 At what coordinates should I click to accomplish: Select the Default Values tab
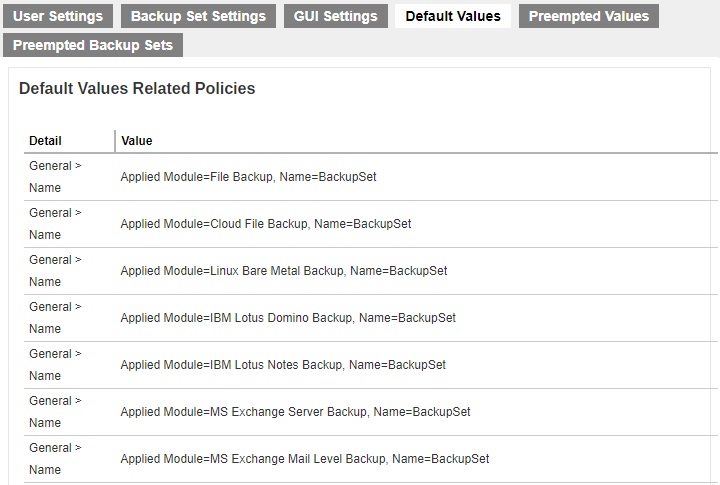click(x=453, y=16)
